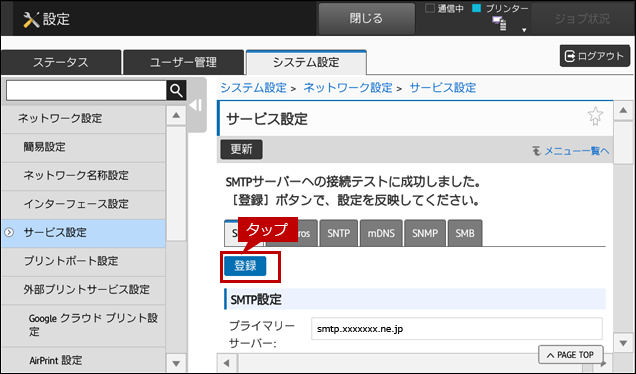
Task: Click the circled arrow beside サービス設定
Action: pos(9,232)
